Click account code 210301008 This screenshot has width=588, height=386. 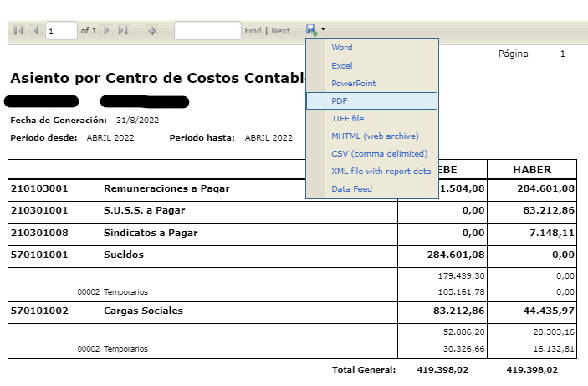pos(39,233)
